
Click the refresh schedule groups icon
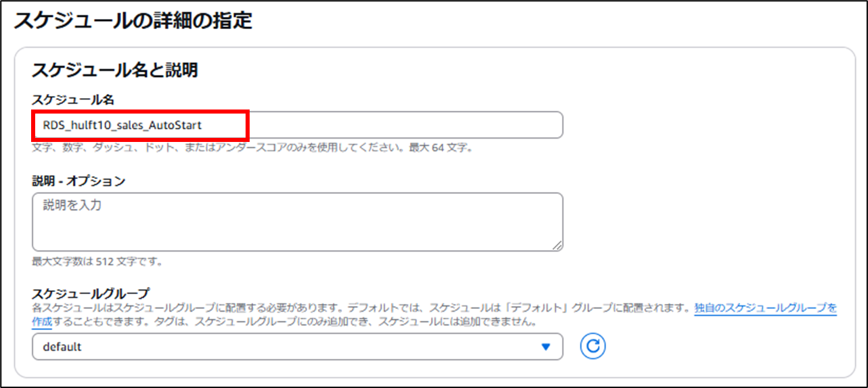593,346
